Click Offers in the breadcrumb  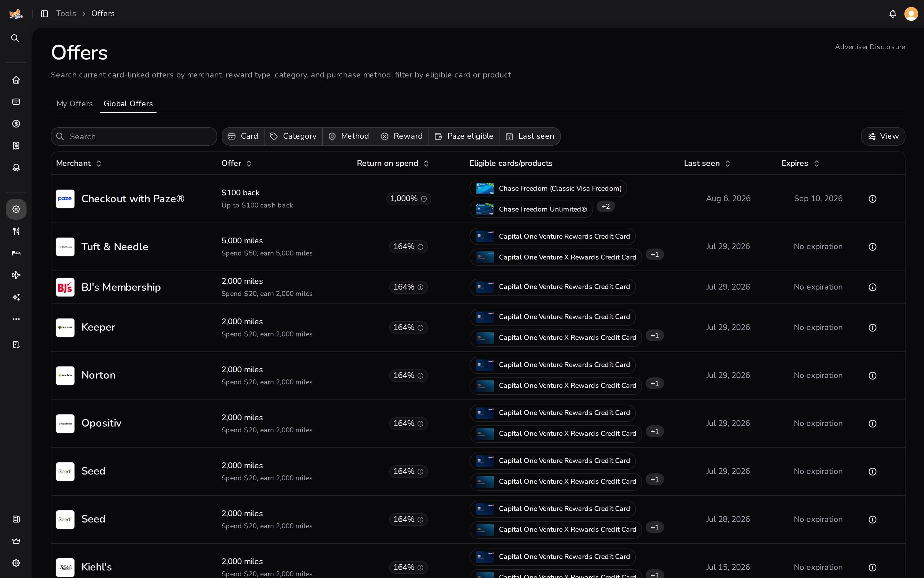[103, 14]
